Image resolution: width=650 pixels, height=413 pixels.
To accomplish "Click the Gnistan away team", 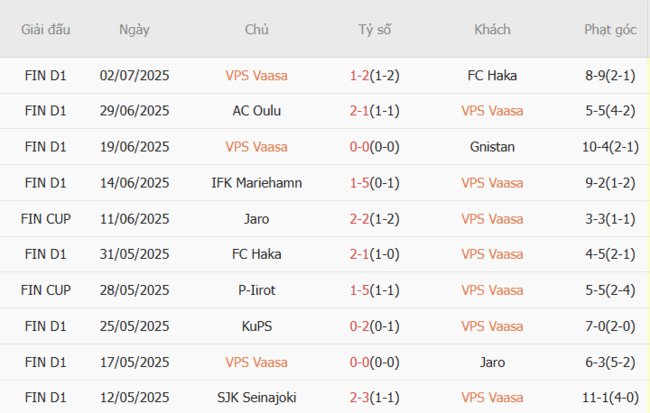I will 492,147.
